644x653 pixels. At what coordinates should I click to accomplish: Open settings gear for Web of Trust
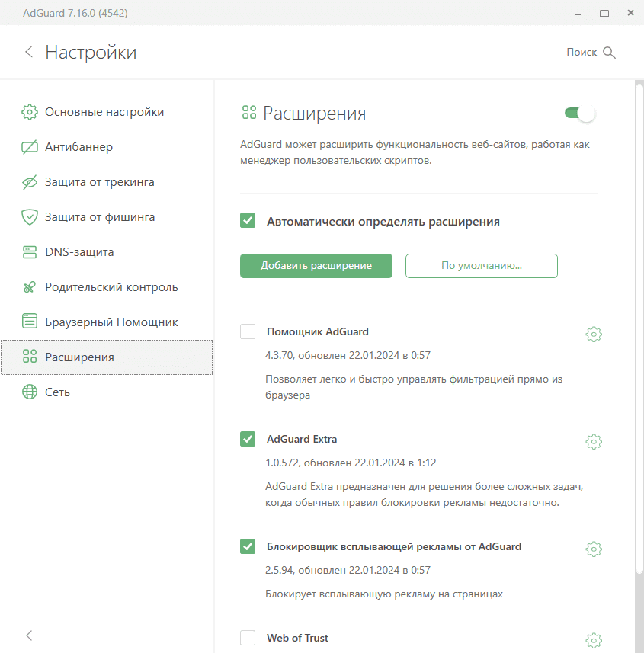click(594, 640)
